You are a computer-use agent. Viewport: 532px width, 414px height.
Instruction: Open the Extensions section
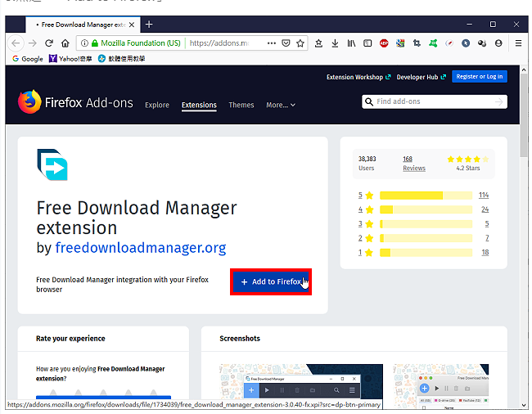coord(199,105)
